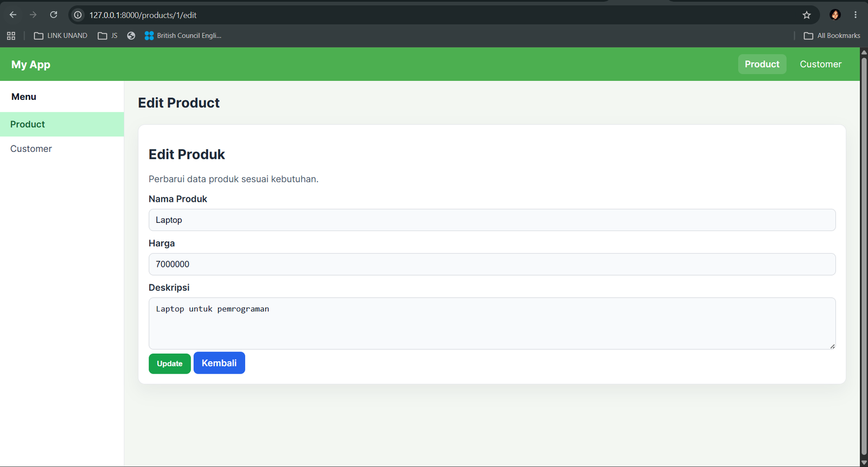Click the Edit Product page heading
Viewport: 868px width, 467px height.
point(179,103)
